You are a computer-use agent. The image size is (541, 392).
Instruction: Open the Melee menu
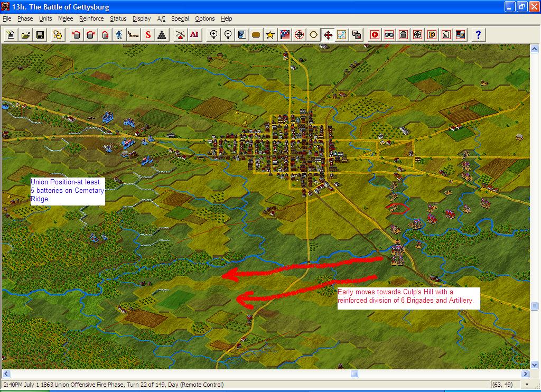pyautogui.click(x=66, y=18)
